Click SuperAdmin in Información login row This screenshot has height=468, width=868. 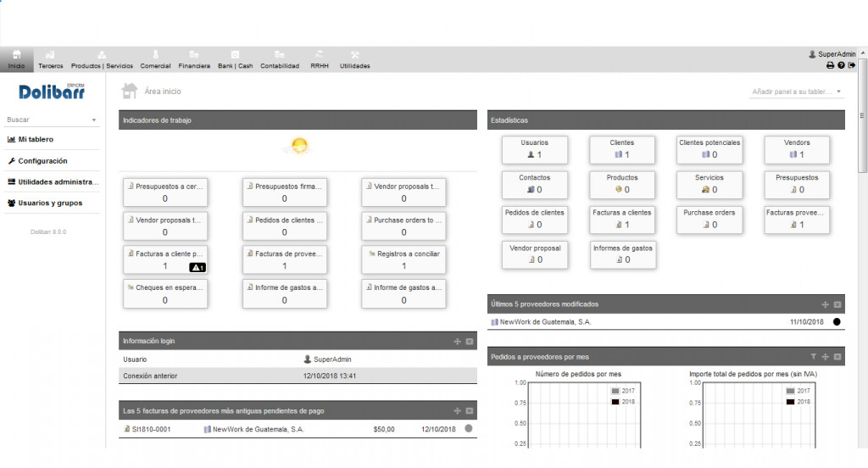pos(328,359)
